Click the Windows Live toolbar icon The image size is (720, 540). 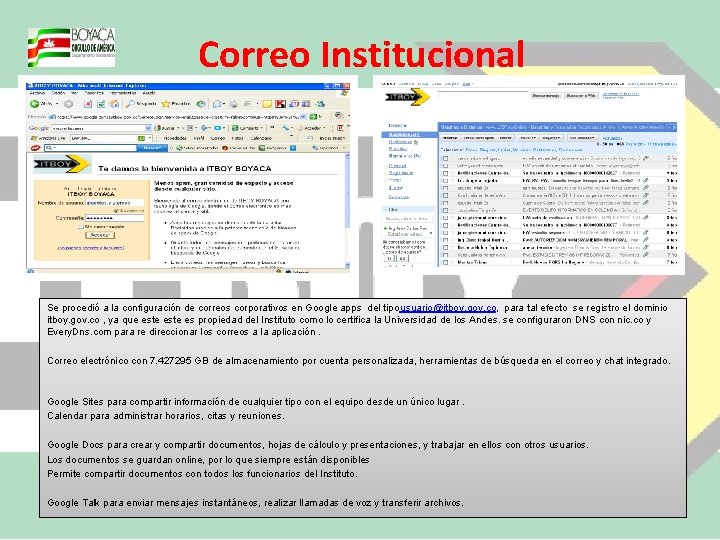[34, 138]
